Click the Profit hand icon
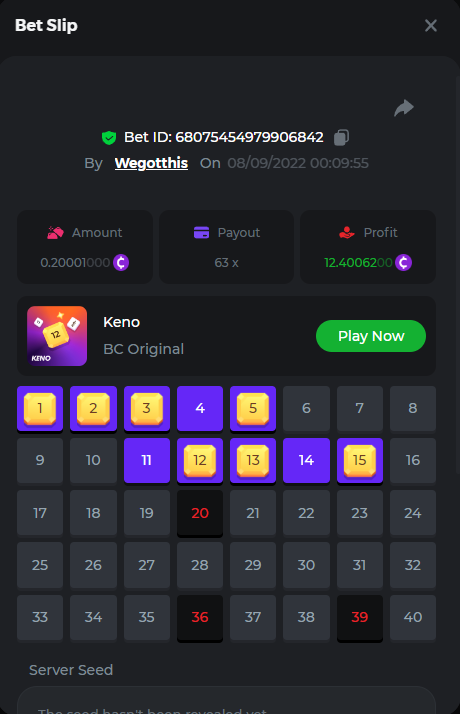460x714 pixels. [347, 232]
